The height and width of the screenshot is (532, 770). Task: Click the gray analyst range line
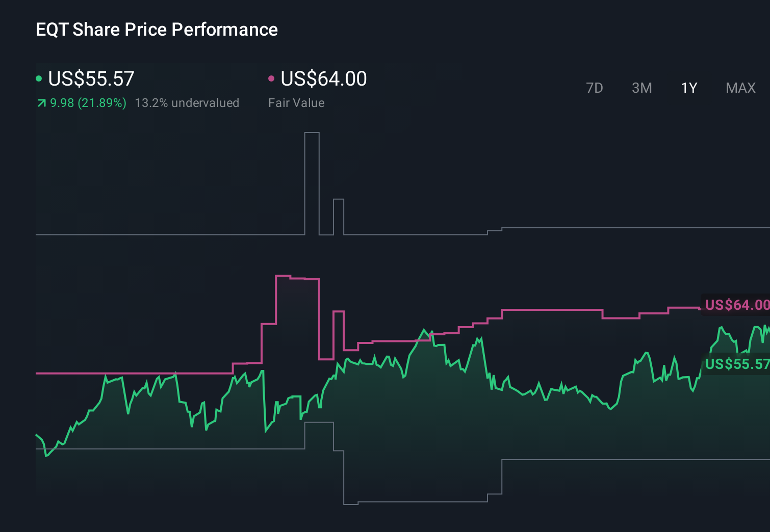[153, 234]
